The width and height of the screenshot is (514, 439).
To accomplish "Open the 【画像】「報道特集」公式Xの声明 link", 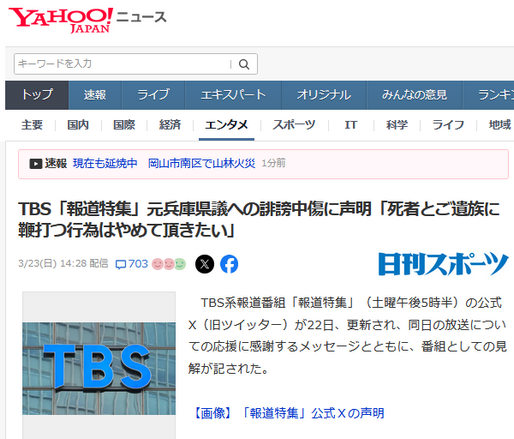I will tap(289, 413).
